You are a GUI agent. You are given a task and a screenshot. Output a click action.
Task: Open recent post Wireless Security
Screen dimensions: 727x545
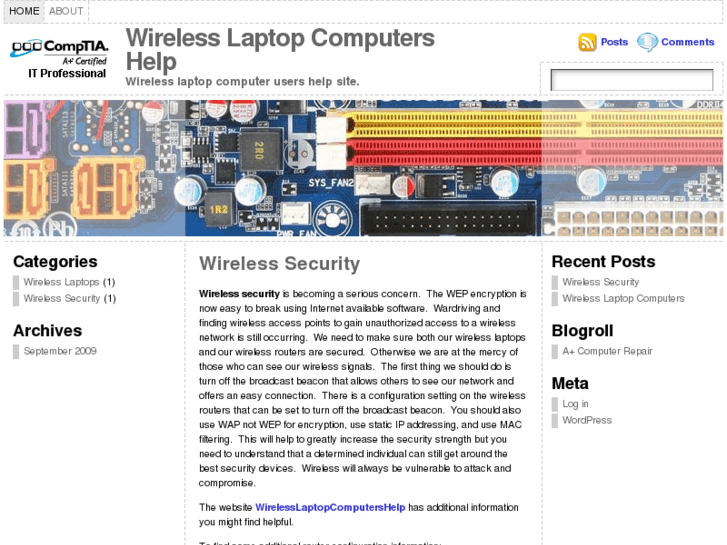(600, 282)
